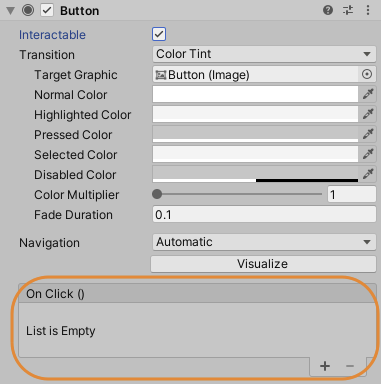
Task: Click the Button (Image) Target Graphic field
Action: pyautogui.click(x=255, y=74)
